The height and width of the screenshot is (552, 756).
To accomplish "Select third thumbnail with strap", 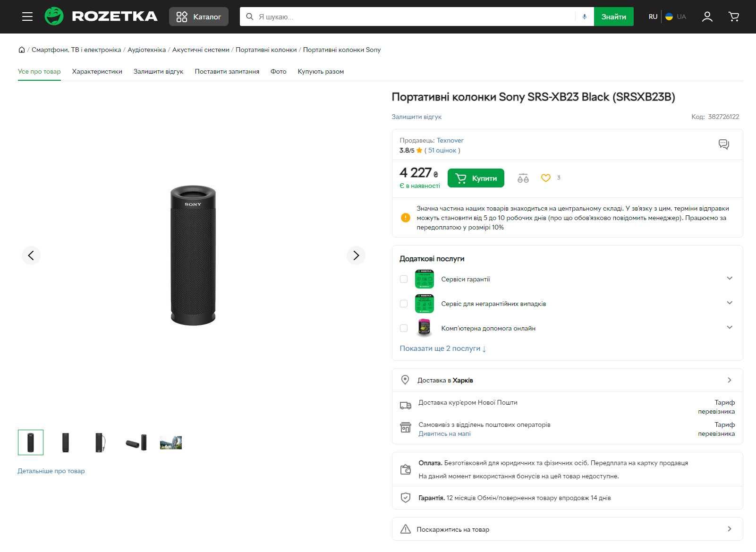I will coord(100,442).
